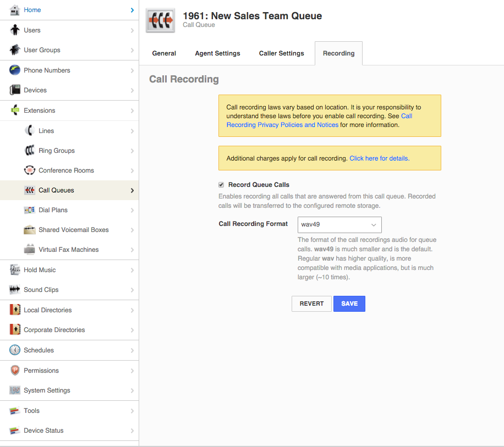The image size is (504, 447).
Task: Switch to the Agent Settings tab
Action: click(217, 53)
